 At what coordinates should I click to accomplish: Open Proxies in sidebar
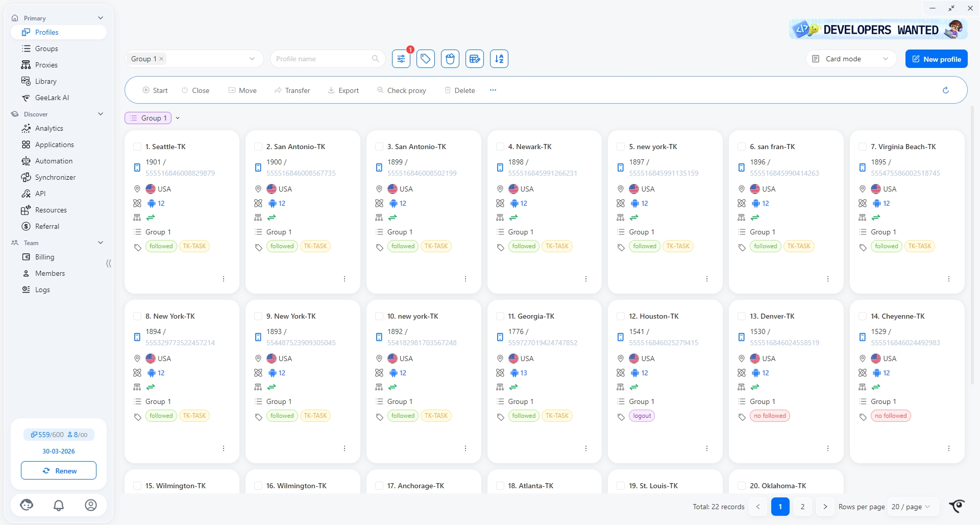click(x=59, y=65)
